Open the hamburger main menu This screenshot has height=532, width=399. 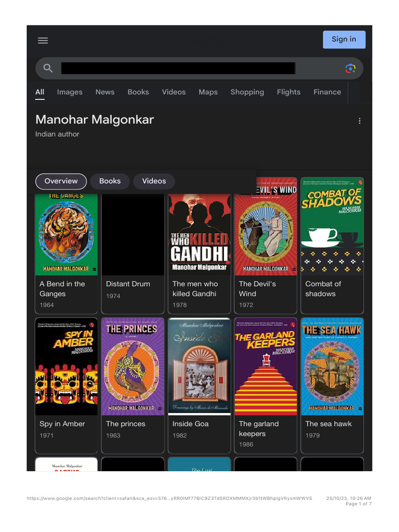[43, 41]
